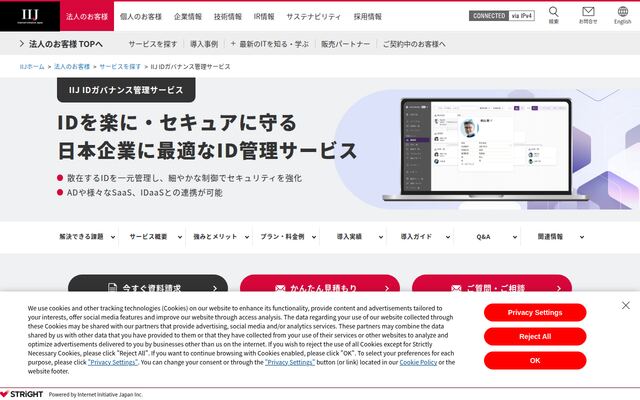The width and height of the screenshot is (640, 400).
Task: Expand 導入実績 dropdown
Action: (x=355, y=237)
